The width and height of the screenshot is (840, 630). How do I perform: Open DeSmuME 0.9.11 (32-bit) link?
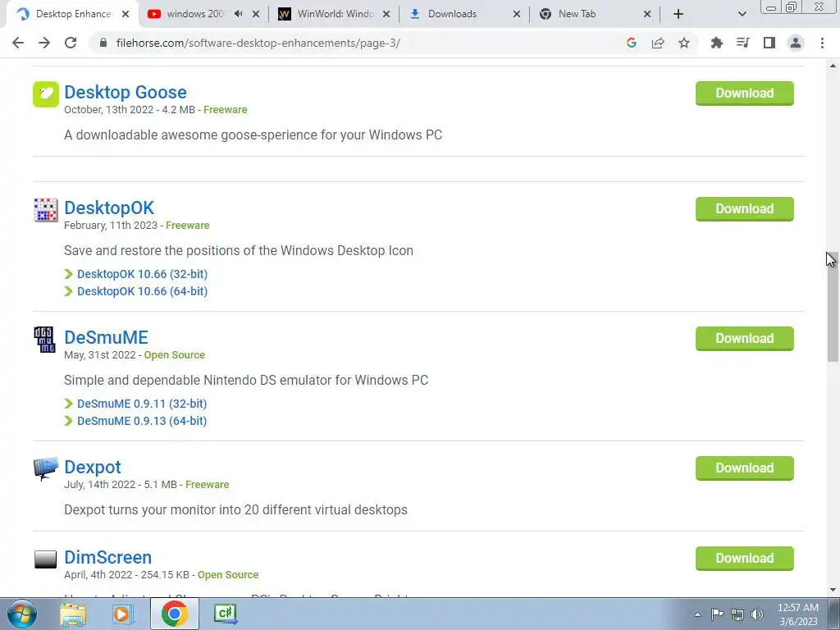(x=142, y=404)
